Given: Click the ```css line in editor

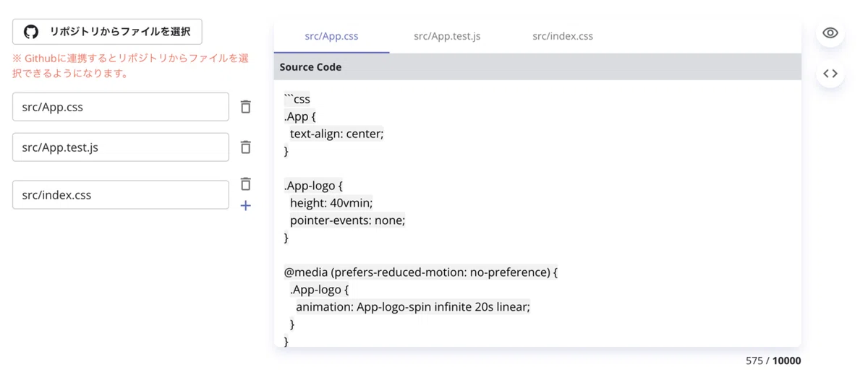Looking at the screenshot, I should [297, 99].
